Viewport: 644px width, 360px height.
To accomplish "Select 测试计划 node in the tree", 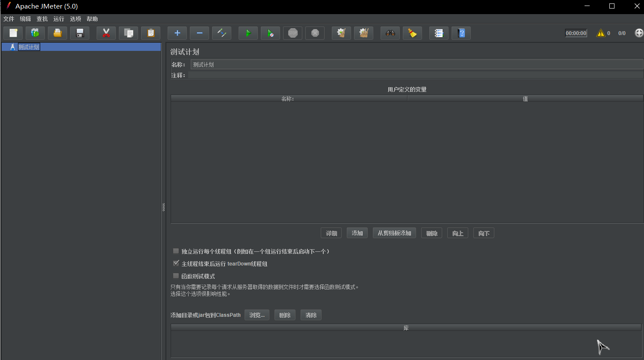I will 29,47.
